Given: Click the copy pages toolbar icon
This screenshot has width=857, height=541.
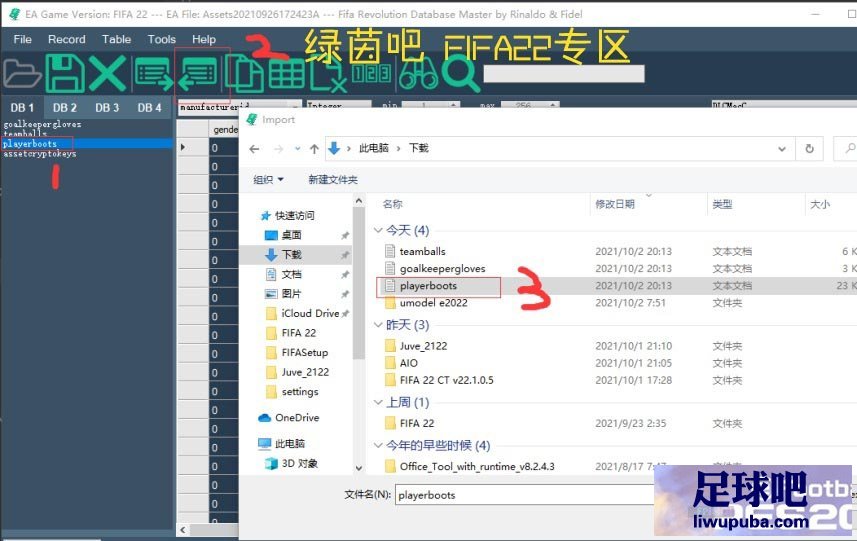Looking at the screenshot, I should (244, 74).
